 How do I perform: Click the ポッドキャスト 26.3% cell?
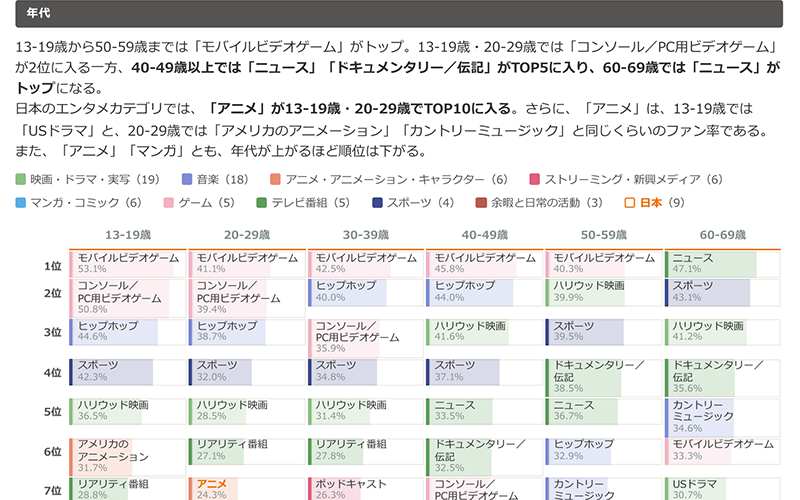click(366, 489)
